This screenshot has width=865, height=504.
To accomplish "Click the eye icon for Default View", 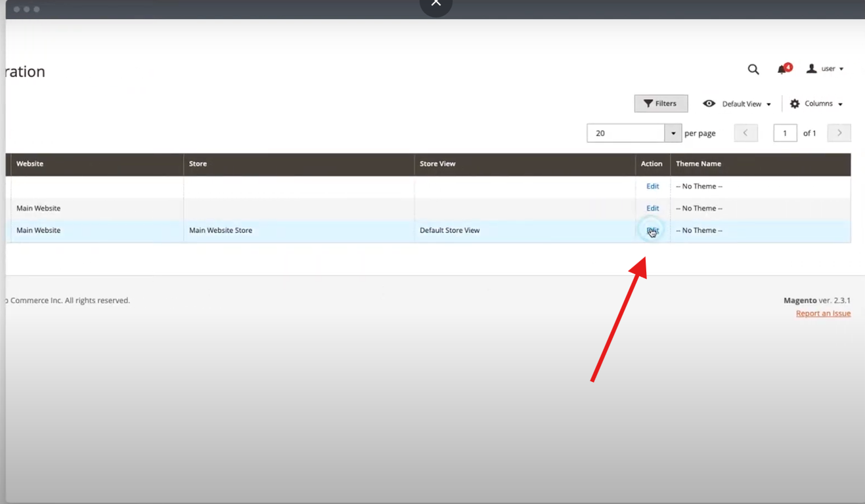I will point(709,104).
